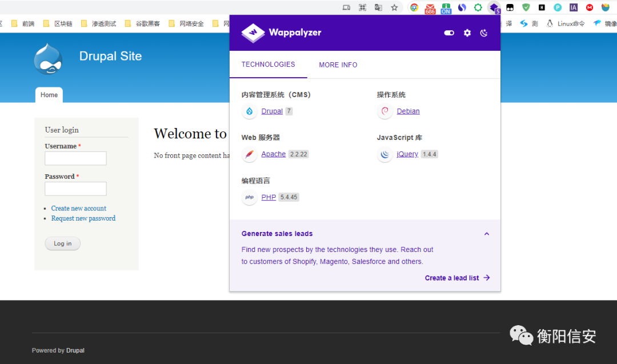The image size is (617, 364).
Task: Click the Debian swirl icon
Action: (x=385, y=111)
